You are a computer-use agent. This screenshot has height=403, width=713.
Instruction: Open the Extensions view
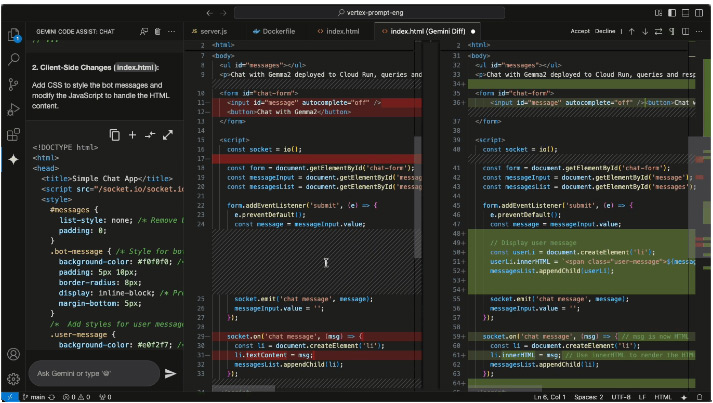point(14,135)
